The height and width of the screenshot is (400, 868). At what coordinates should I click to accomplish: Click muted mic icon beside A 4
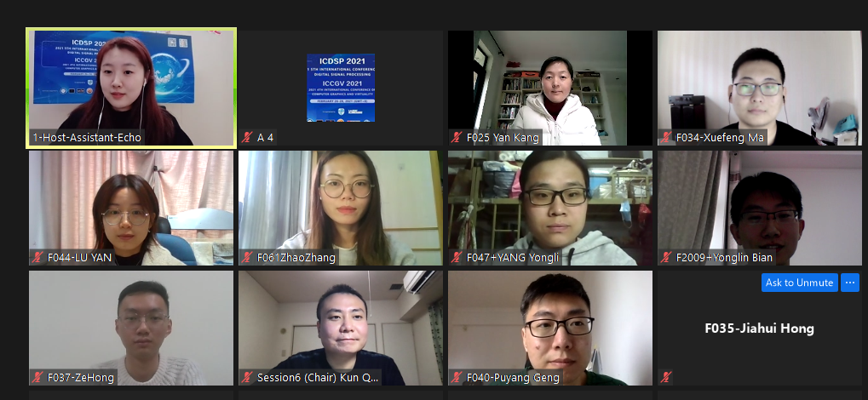pos(247,138)
